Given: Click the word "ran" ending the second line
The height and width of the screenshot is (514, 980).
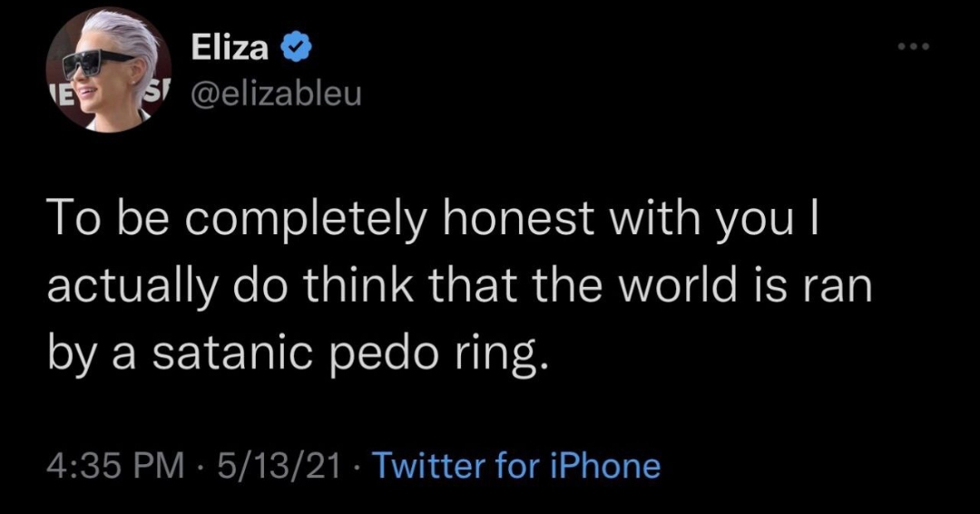Looking at the screenshot, I should 835,290.
